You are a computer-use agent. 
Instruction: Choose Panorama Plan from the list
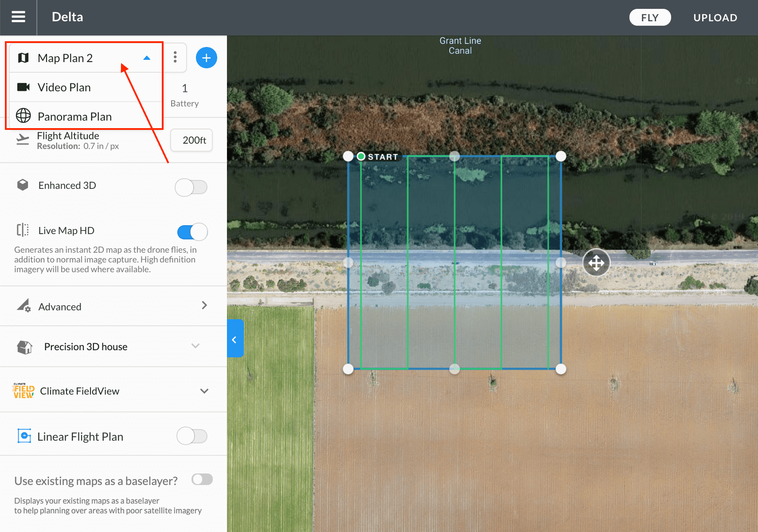85,116
